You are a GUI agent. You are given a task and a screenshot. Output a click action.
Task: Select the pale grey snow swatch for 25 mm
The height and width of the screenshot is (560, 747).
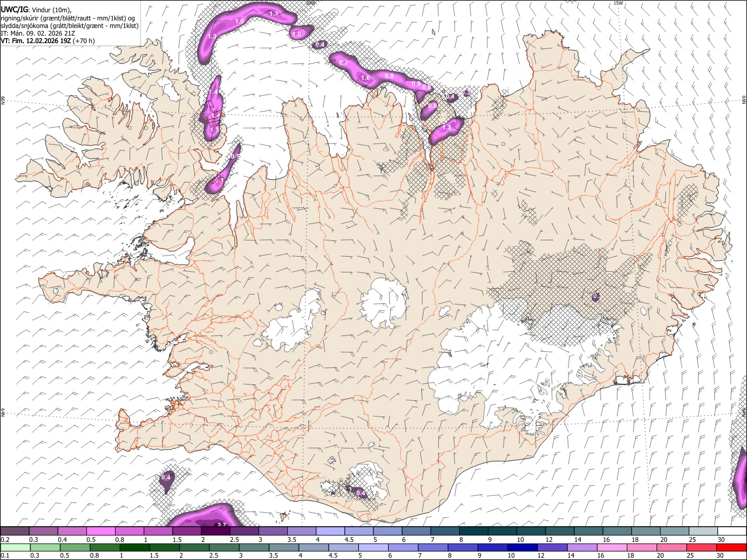pos(703,531)
